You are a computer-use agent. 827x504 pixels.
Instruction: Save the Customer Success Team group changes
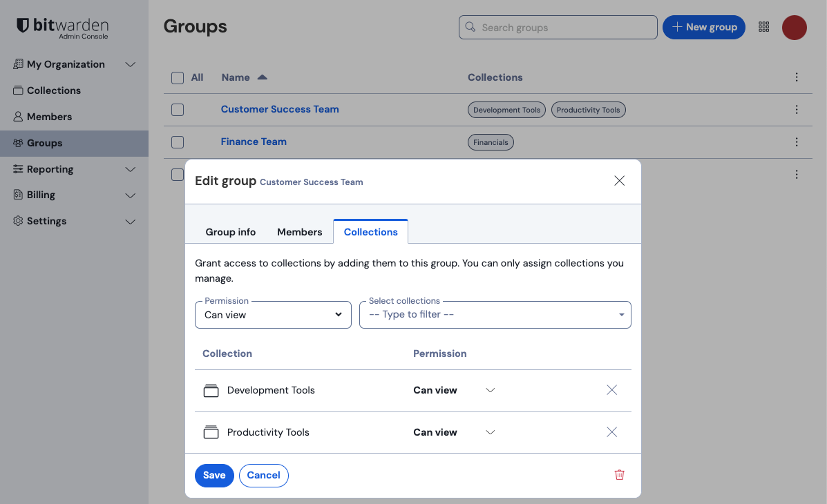(214, 475)
